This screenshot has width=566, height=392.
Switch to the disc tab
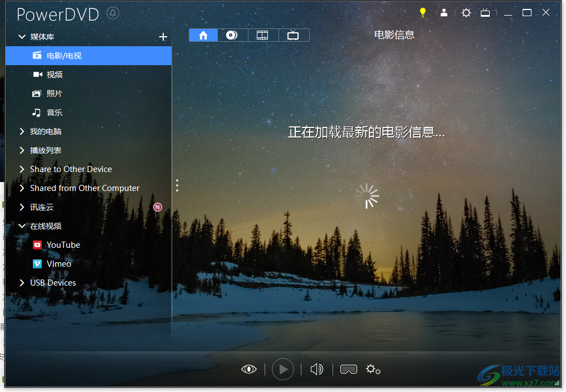pyautogui.click(x=232, y=35)
